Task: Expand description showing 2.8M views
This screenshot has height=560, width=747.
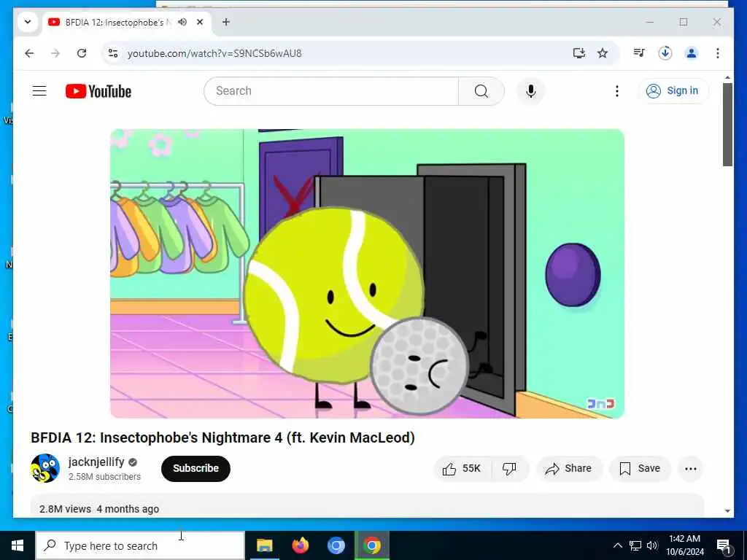Action: [368, 506]
